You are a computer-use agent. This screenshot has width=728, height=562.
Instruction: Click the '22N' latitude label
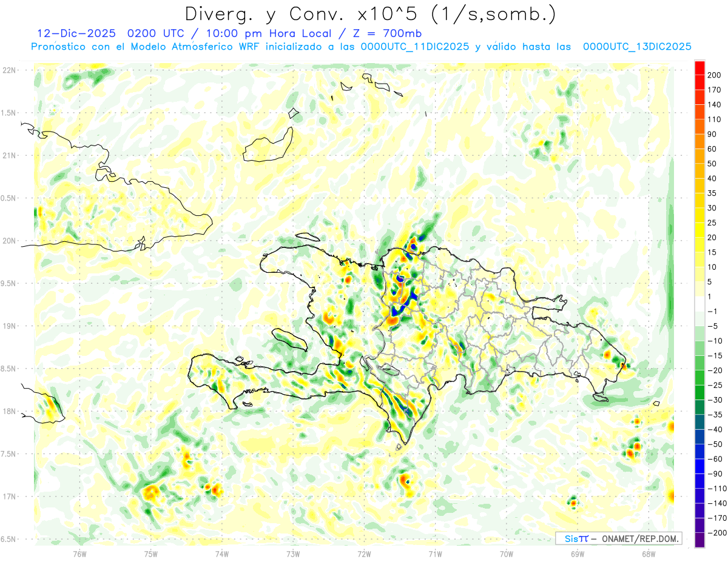(8, 70)
